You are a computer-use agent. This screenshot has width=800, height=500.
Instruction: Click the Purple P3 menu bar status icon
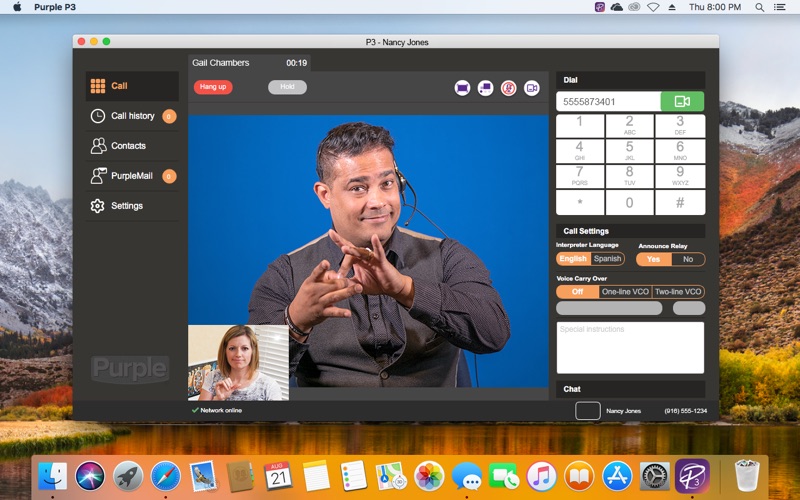pyautogui.click(x=600, y=7)
